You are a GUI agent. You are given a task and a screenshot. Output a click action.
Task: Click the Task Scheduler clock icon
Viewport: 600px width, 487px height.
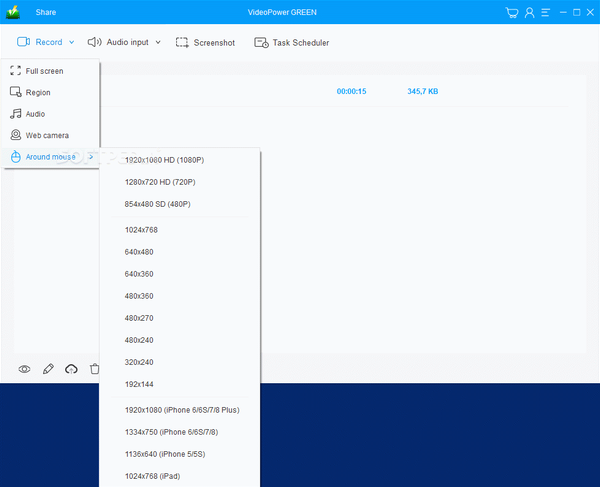261,42
